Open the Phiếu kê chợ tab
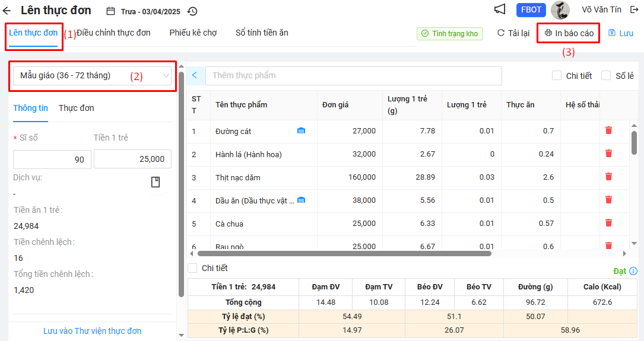Screen dimensions: 644x341 [x=193, y=33]
